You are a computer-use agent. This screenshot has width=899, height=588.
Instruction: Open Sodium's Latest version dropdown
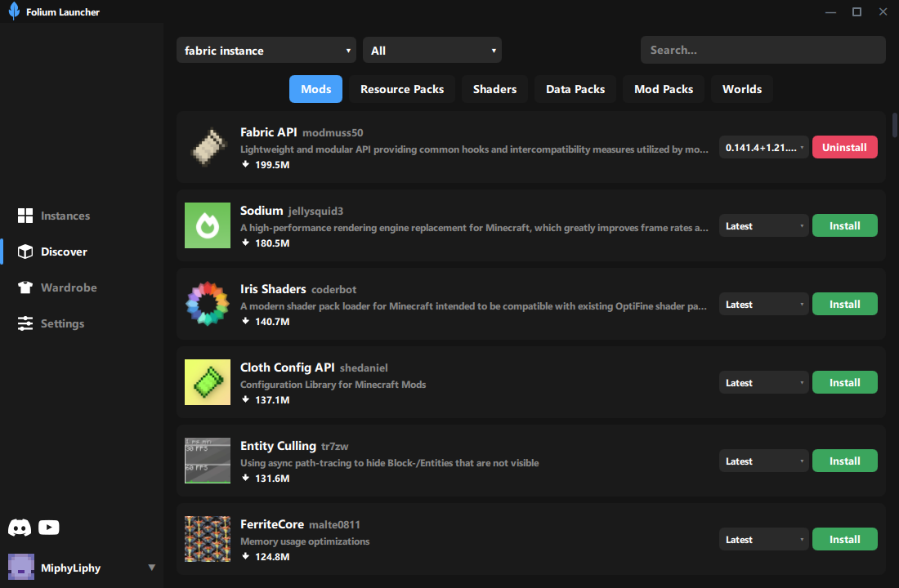click(763, 225)
